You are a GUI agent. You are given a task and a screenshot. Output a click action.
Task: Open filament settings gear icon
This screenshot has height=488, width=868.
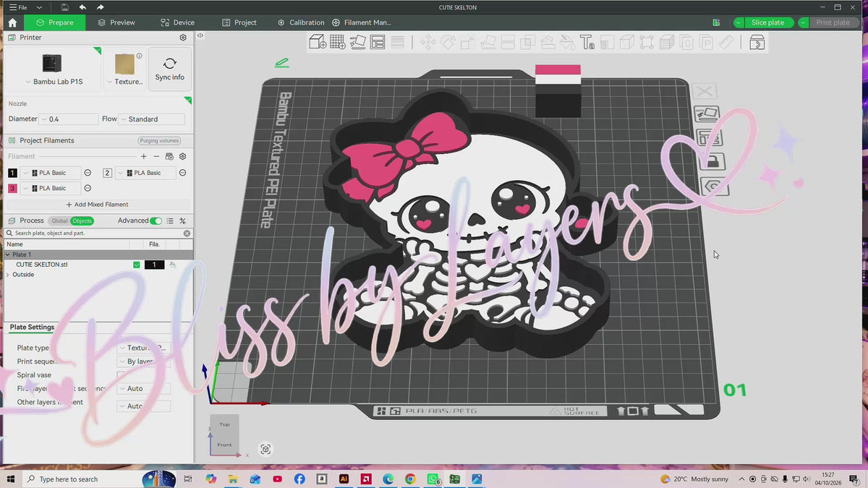tap(182, 156)
